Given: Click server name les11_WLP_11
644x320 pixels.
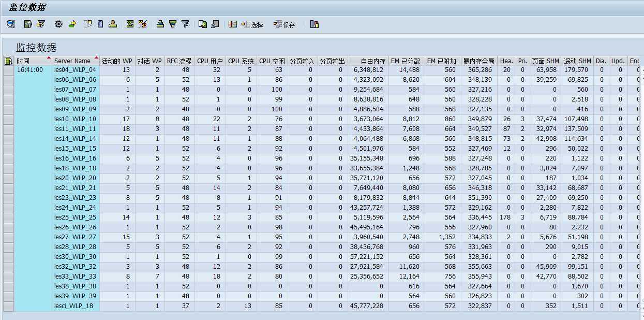Looking at the screenshot, I should point(75,129).
